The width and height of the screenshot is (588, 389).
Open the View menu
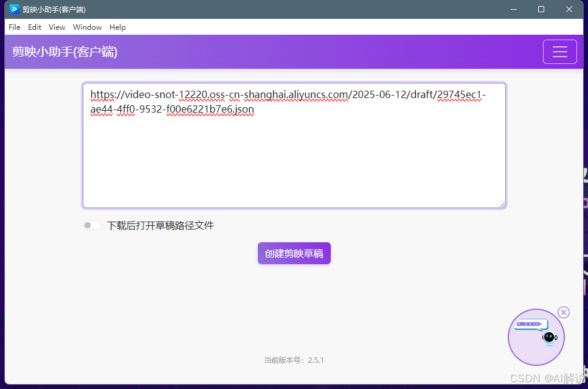click(57, 27)
